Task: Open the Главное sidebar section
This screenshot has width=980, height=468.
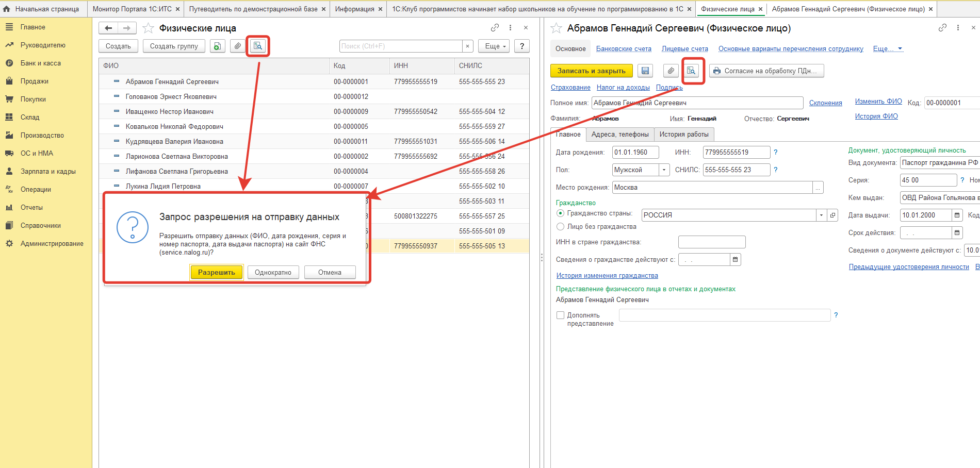Action: (32, 27)
